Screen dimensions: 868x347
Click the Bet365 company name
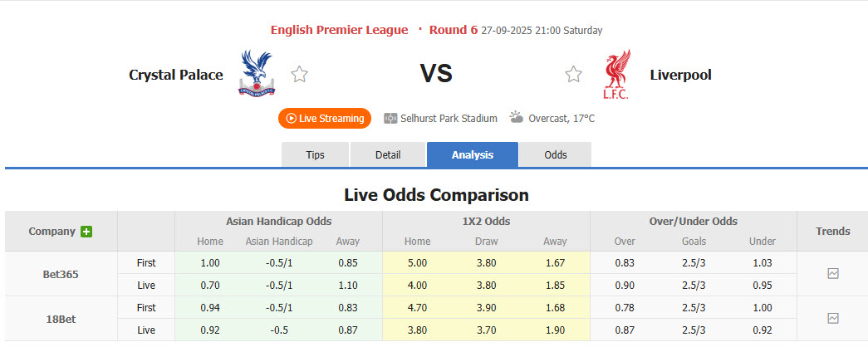coord(61,274)
